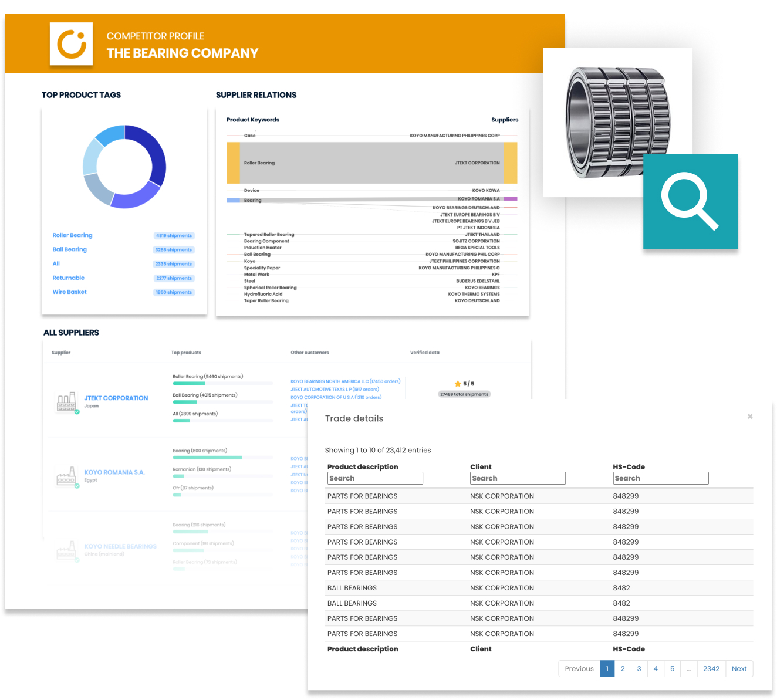Select the All product tag
777x700 pixels.
56,263
